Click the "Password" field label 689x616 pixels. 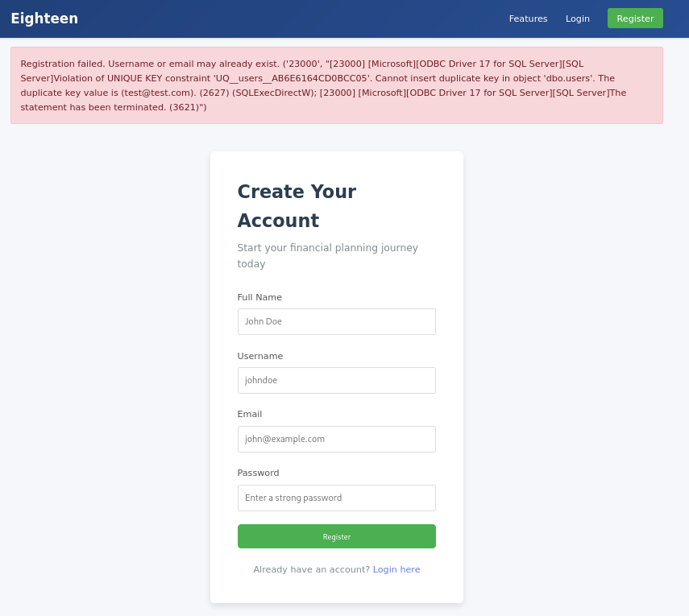[258, 473]
